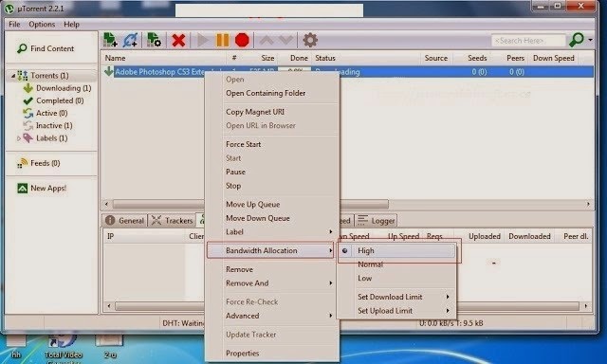Expand the Set Upload Limit submenu
This screenshot has height=364, width=607.
click(x=396, y=311)
